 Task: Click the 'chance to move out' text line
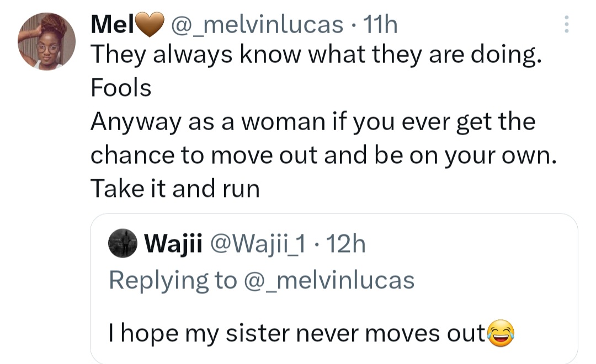(323, 156)
